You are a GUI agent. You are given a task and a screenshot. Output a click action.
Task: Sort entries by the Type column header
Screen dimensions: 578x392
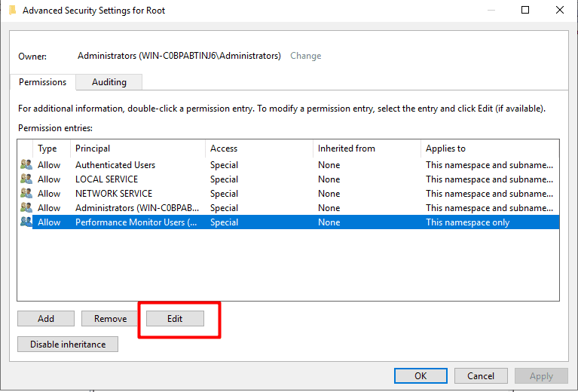(51, 149)
